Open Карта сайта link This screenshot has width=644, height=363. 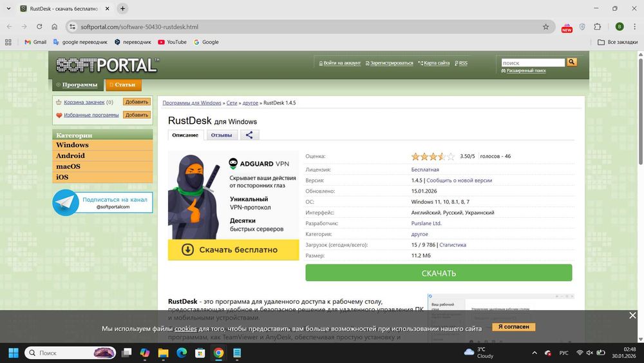pyautogui.click(x=436, y=63)
